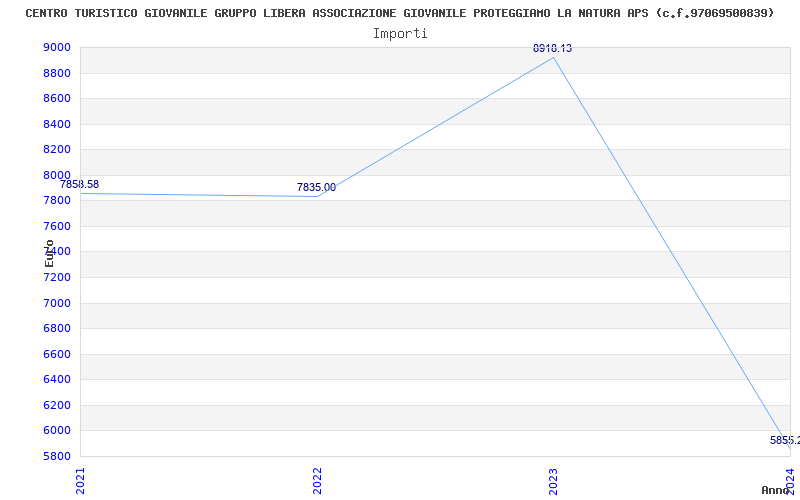Click the 7835.00 data label
The height and width of the screenshot is (500, 800).
click(316, 187)
